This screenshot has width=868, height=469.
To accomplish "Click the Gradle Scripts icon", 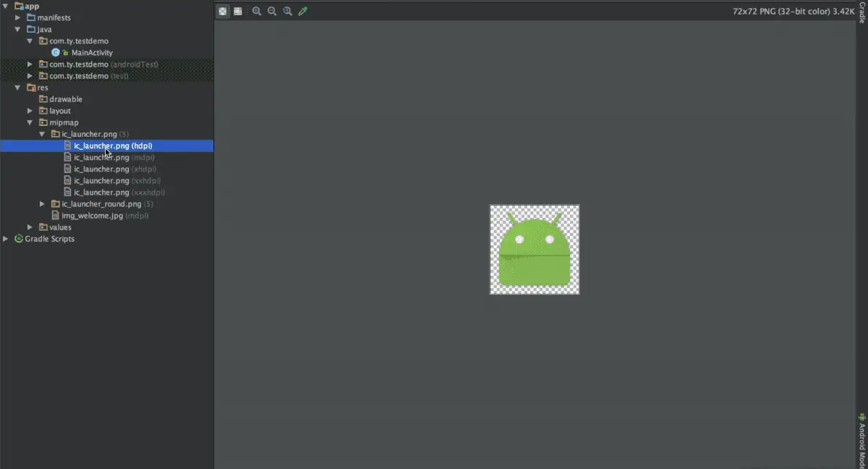I will tap(19, 238).
